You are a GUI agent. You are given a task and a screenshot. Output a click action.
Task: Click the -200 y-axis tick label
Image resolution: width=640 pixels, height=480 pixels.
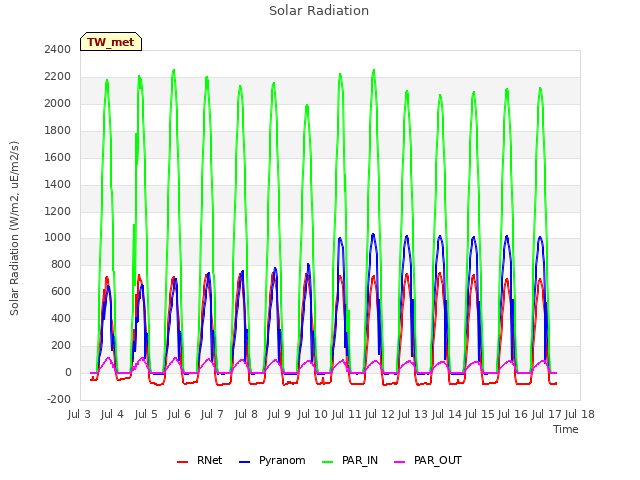[x=59, y=399]
